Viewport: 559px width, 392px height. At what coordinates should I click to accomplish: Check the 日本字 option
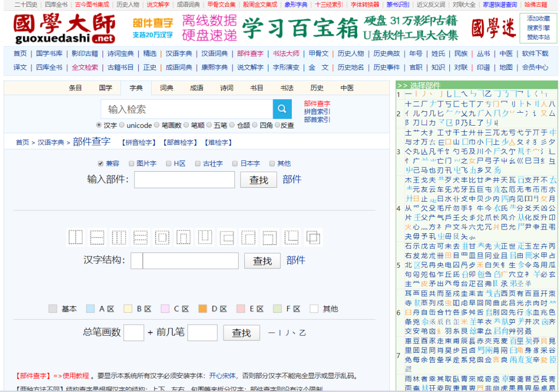[234, 163]
